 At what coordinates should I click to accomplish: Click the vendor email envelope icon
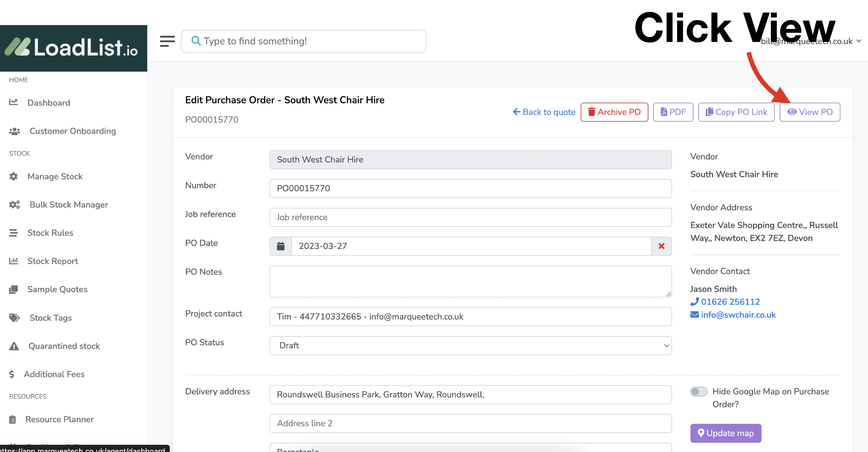[x=694, y=314]
